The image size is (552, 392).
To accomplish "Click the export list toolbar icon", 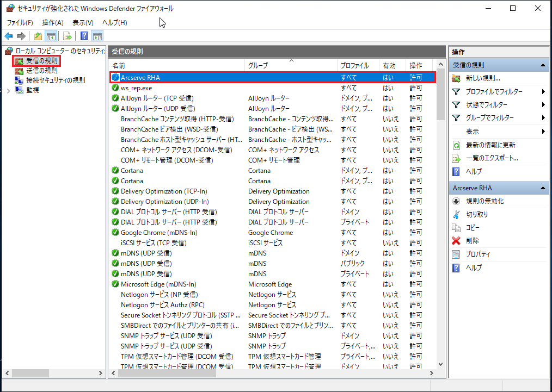I will pos(68,36).
